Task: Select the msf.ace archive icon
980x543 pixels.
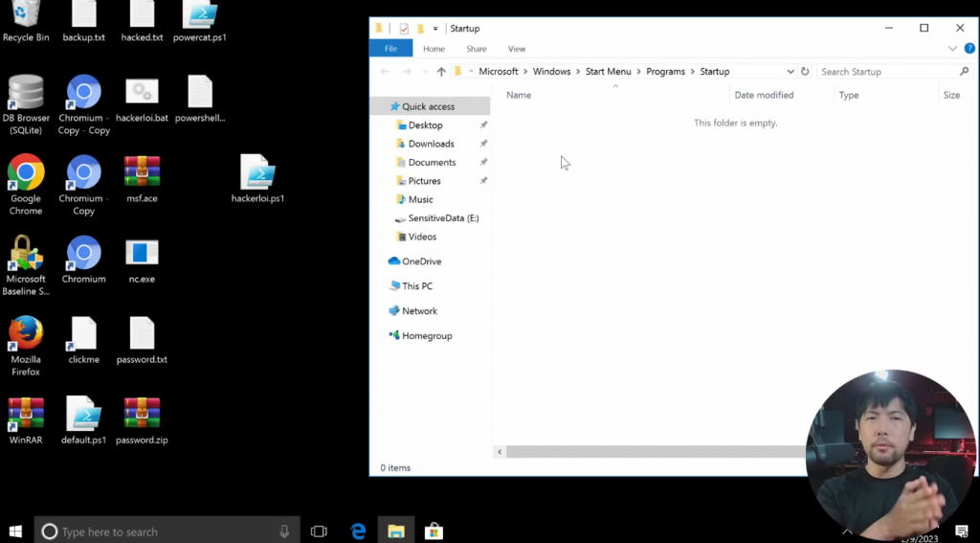Action: (142, 173)
